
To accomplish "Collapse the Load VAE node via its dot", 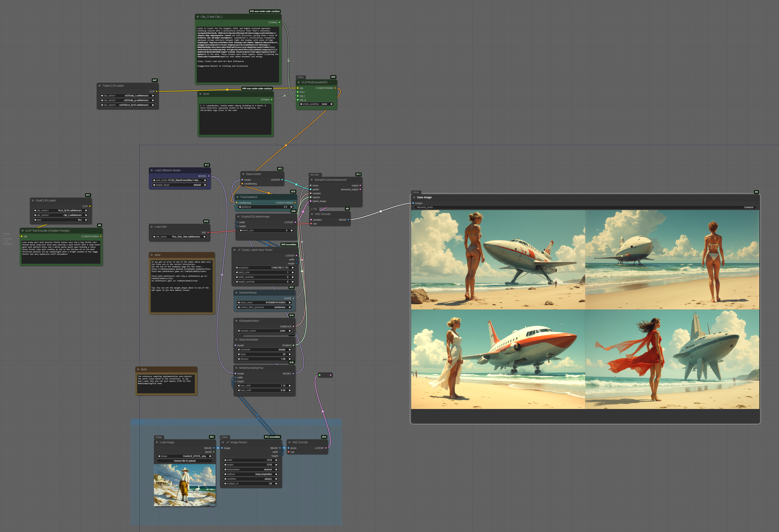I will point(152,227).
